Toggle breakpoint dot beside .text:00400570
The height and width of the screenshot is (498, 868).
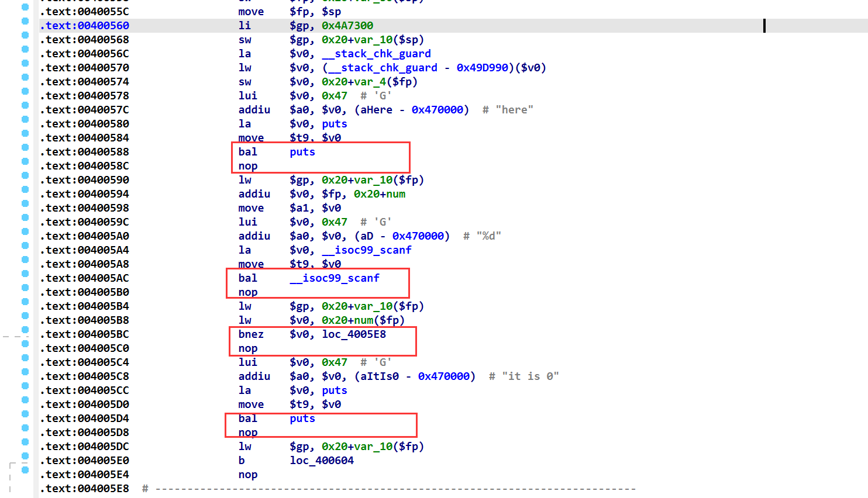point(25,63)
